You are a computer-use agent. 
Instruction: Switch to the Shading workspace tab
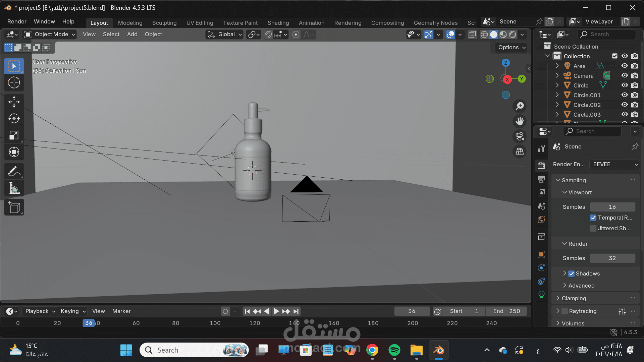[x=278, y=23]
